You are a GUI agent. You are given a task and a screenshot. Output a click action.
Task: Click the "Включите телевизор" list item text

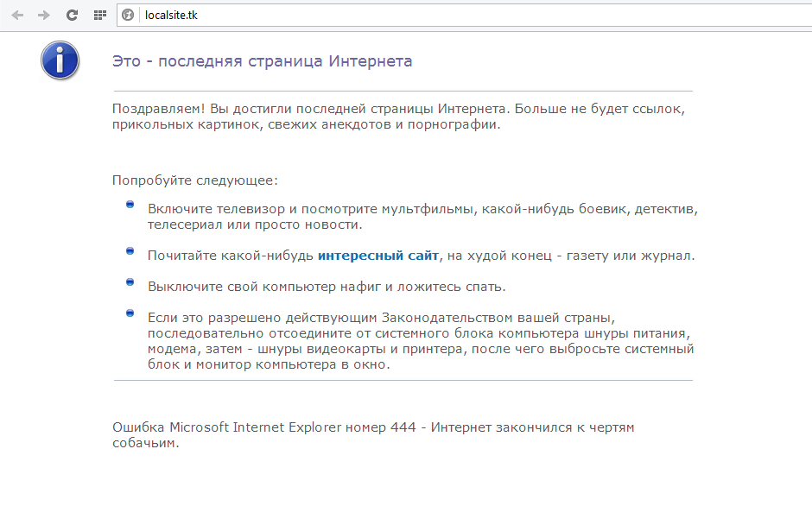point(422,217)
